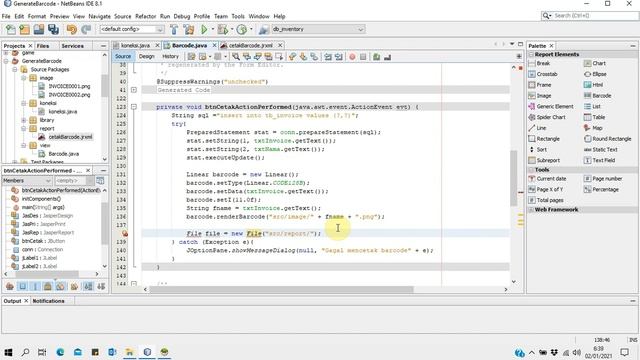The width and height of the screenshot is (640, 360).
Task: Click the red Start Macro Recording icon
Action: coord(352,57)
